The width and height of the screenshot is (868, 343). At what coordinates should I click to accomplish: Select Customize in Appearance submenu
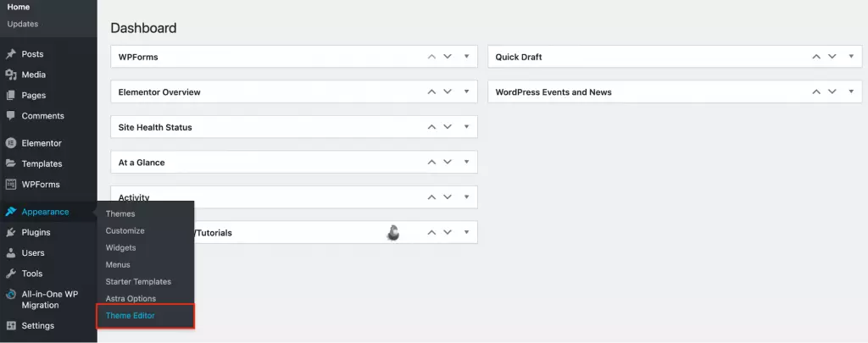pos(125,230)
